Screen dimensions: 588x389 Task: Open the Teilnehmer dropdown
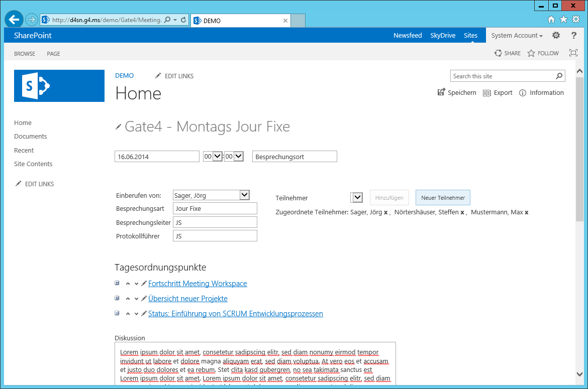[357, 197]
